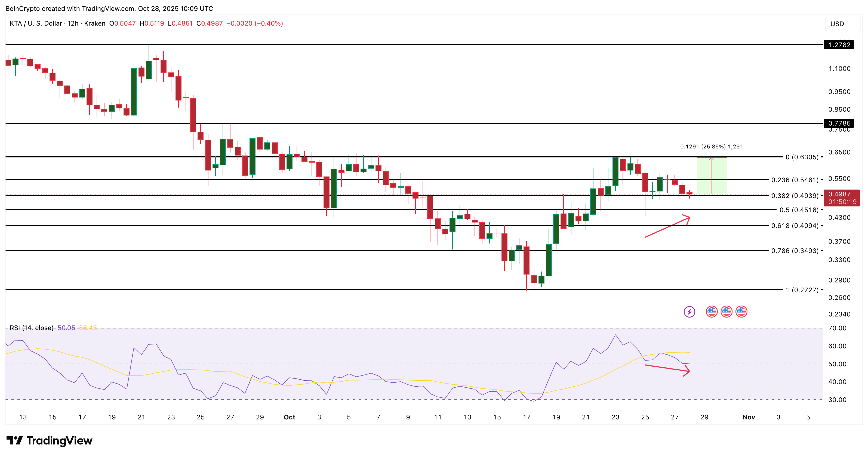Click the TradingView logo at bottom left

point(49,440)
